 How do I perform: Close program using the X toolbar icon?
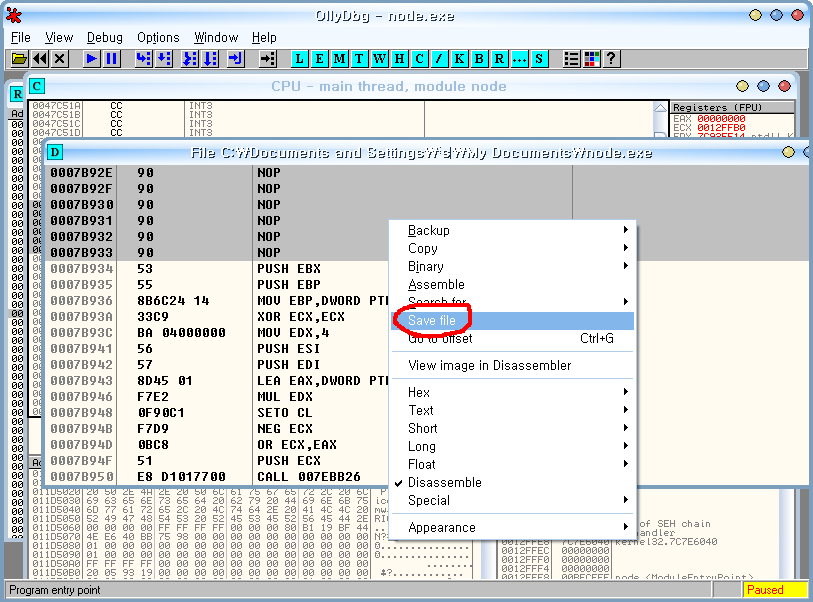[60, 59]
